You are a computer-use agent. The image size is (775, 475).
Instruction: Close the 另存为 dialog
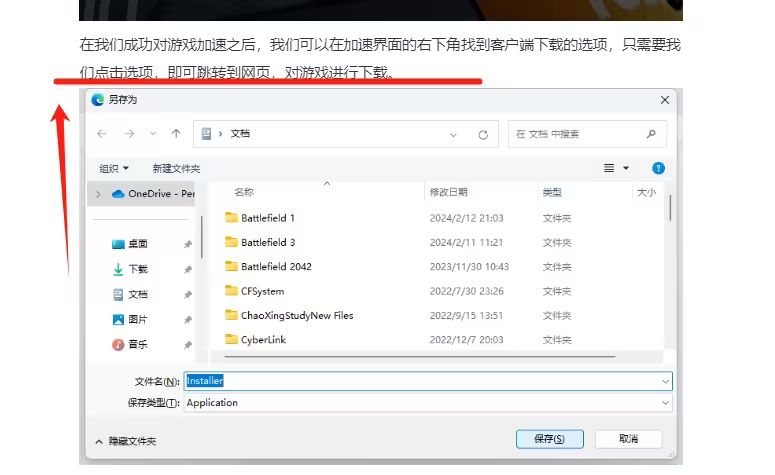tap(665, 100)
